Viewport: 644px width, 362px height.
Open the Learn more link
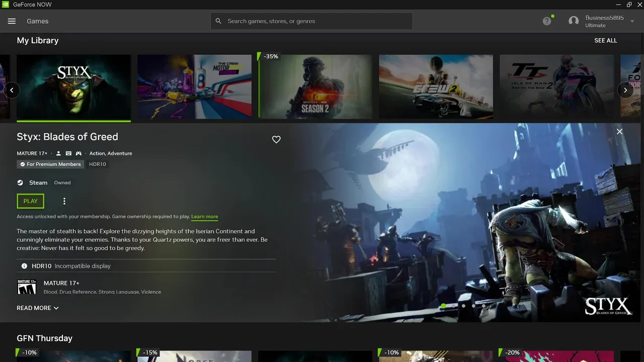[x=204, y=217]
